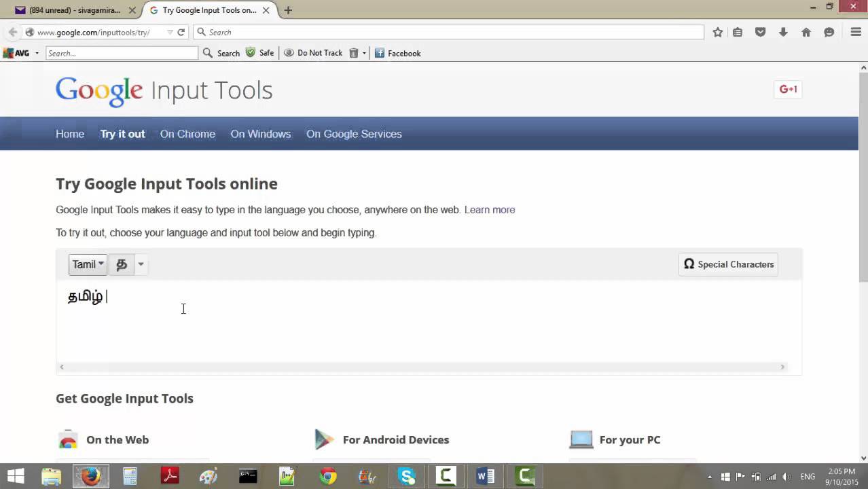Open the On Windows nav item

(x=261, y=134)
